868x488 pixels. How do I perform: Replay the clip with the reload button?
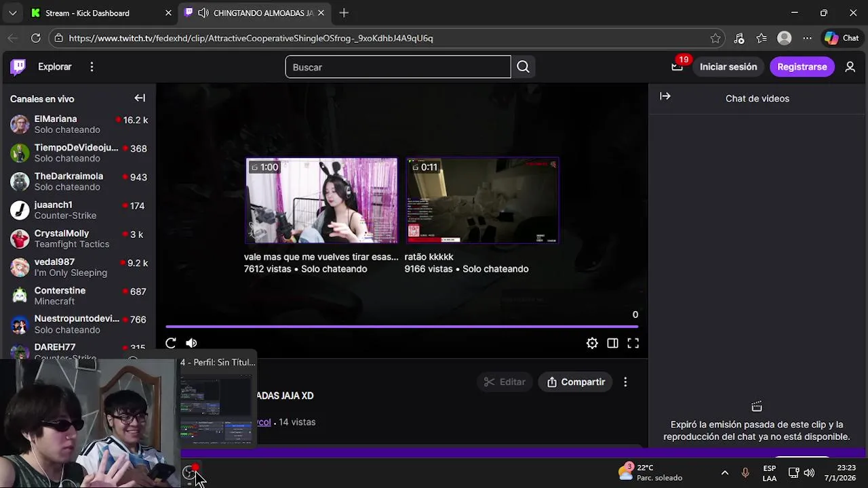(x=171, y=343)
